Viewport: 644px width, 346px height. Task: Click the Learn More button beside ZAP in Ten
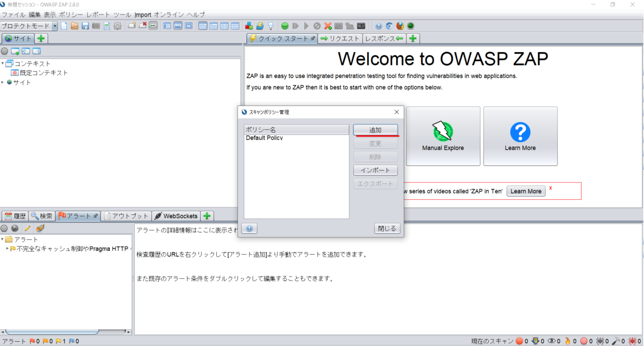coord(526,191)
